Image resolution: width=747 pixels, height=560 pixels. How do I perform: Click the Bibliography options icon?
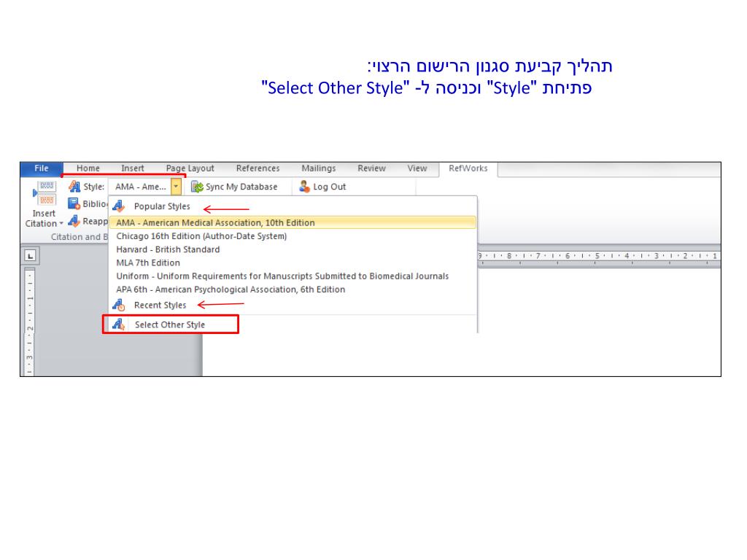coord(74,204)
